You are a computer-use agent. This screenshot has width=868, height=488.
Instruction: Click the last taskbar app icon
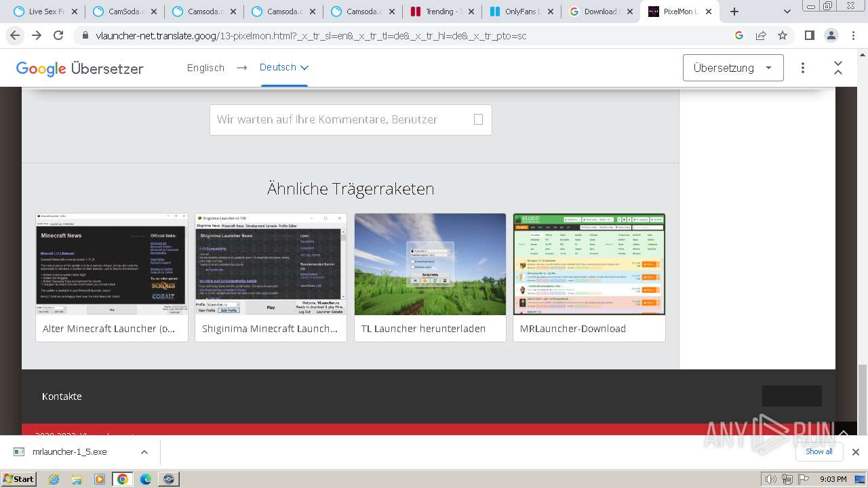pos(168,479)
